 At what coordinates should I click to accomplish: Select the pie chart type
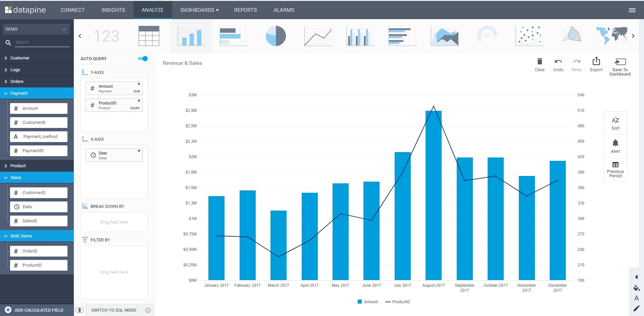click(276, 36)
